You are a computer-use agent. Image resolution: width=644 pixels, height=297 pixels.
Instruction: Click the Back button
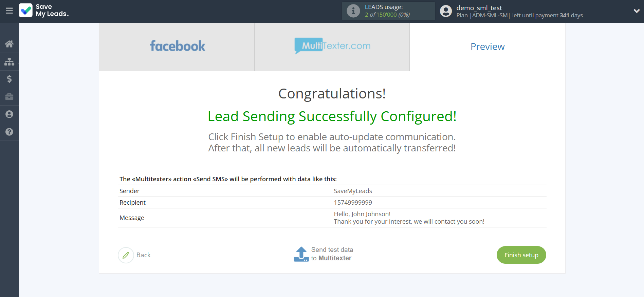click(x=144, y=255)
